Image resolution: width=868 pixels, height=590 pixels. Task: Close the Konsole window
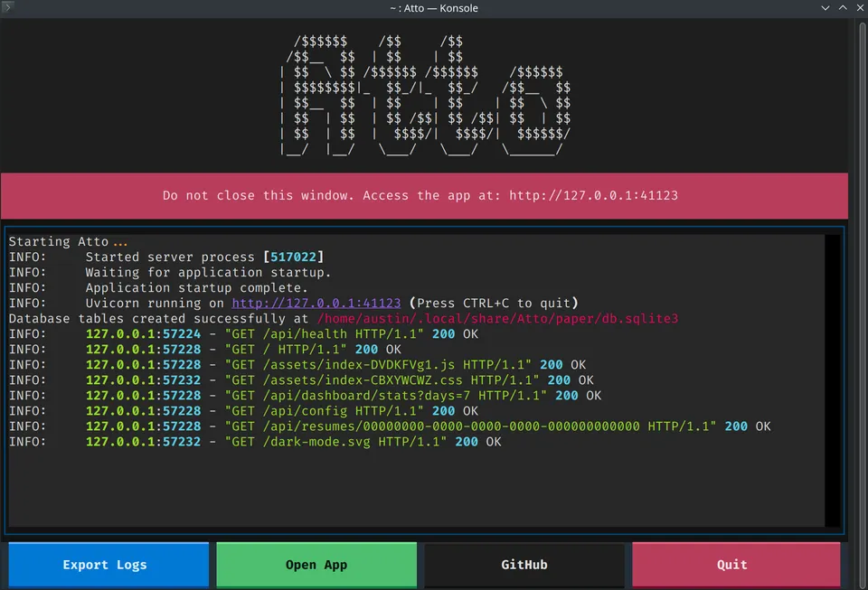coord(860,8)
